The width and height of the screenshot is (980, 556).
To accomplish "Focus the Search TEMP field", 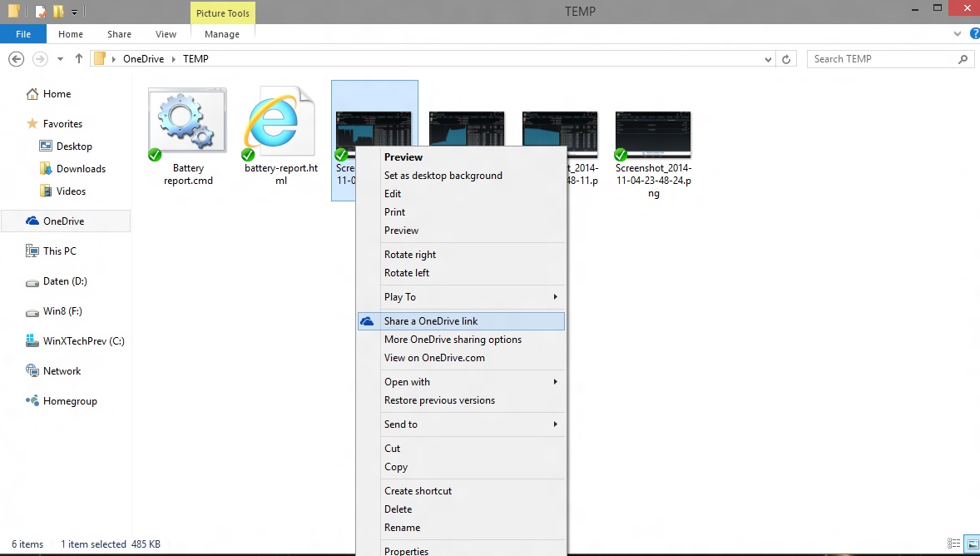I will 890,59.
